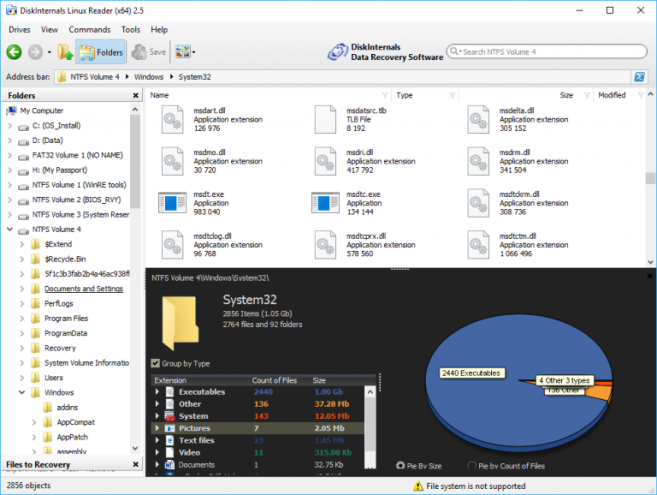Click System32 breadcrumb in address bar
Image resolution: width=657 pixels, height=495 pixels.
point(195,77)
